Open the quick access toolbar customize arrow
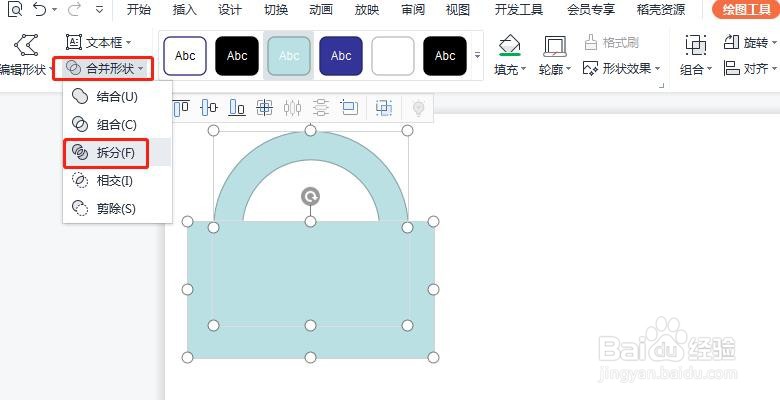This screenshot has height=400, width=780. [x=100, y=9]
